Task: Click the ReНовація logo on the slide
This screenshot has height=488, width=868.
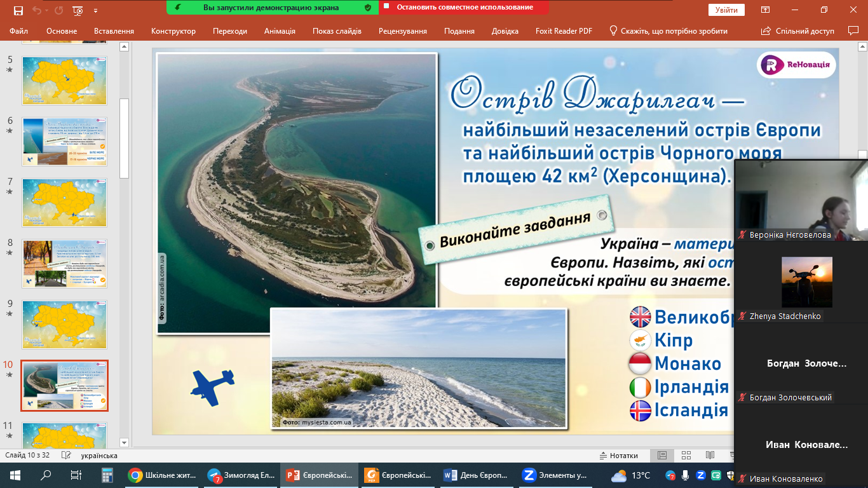Action: tap(796, 65)
